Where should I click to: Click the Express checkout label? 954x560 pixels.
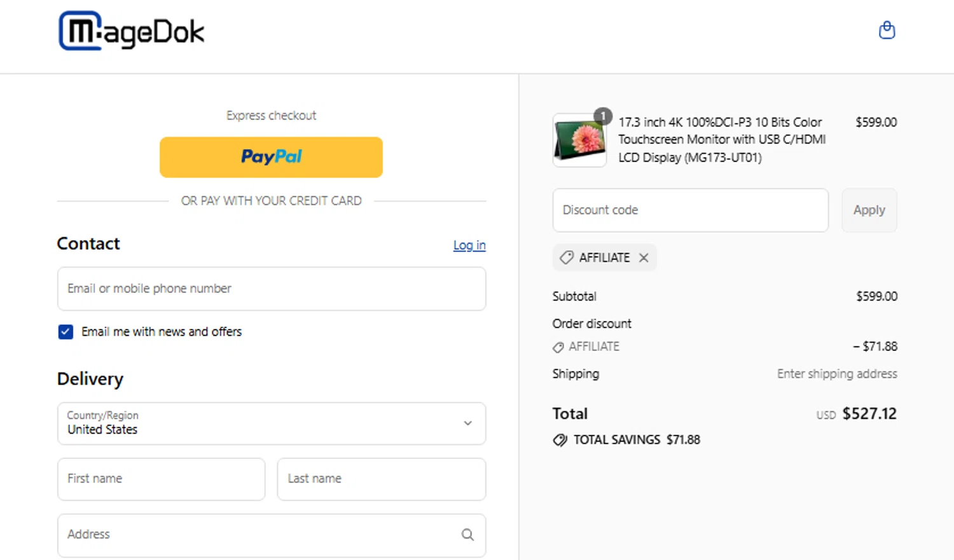[271, 116]
